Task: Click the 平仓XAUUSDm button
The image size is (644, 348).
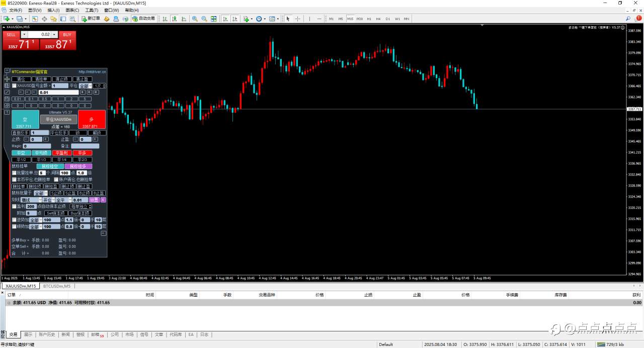Action: point(59,119)
